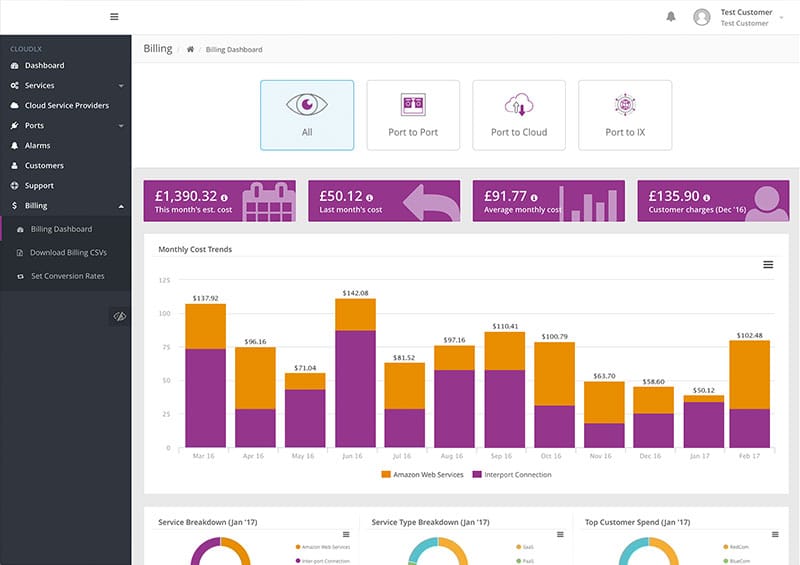Open Top Customer Spend chart menu
Viewport: 800px width, 565px height.
click(775, 534)
